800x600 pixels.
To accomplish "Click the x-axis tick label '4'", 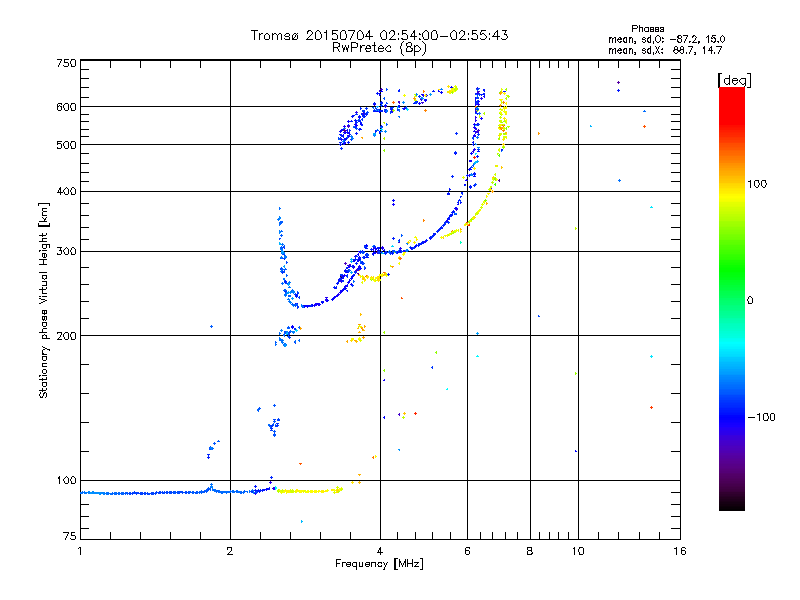I will click(380, 551).
